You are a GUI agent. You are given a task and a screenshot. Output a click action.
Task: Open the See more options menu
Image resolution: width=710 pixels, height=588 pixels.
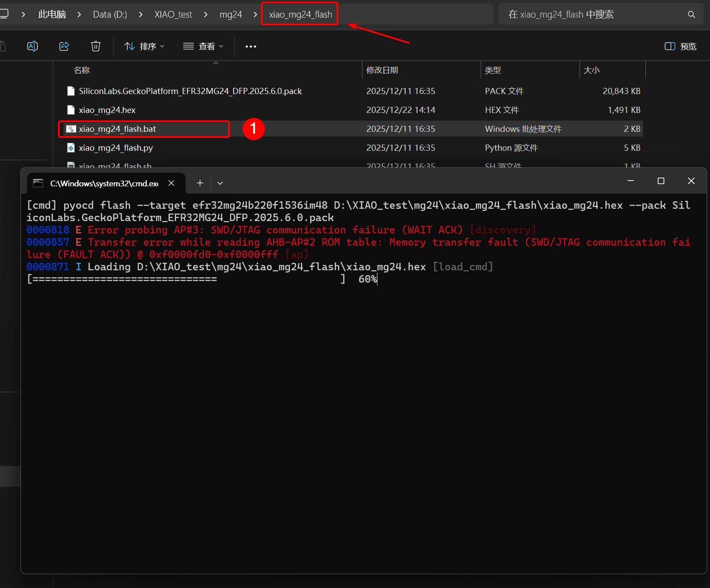(x=250, y=46)
